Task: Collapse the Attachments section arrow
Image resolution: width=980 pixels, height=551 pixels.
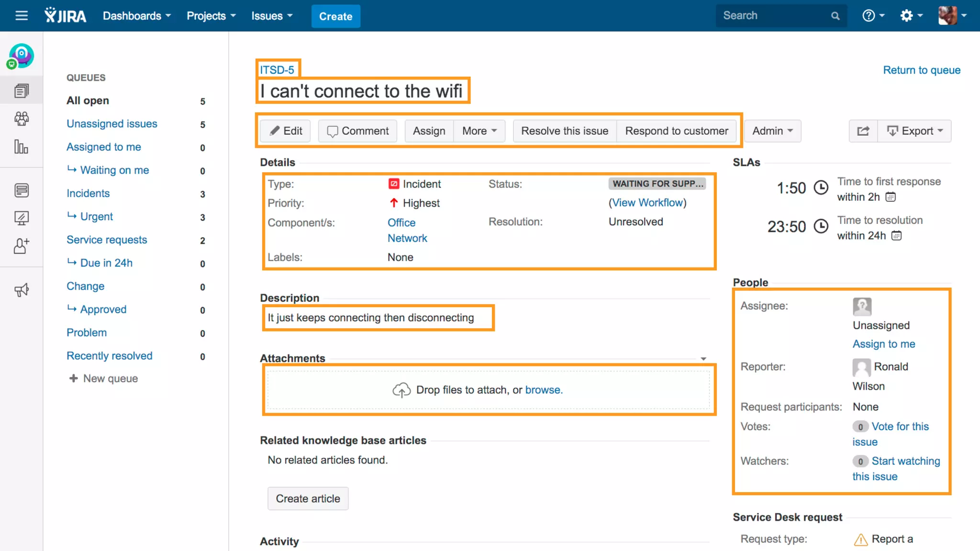Action: pyautogui.click(x=703, y=359)
